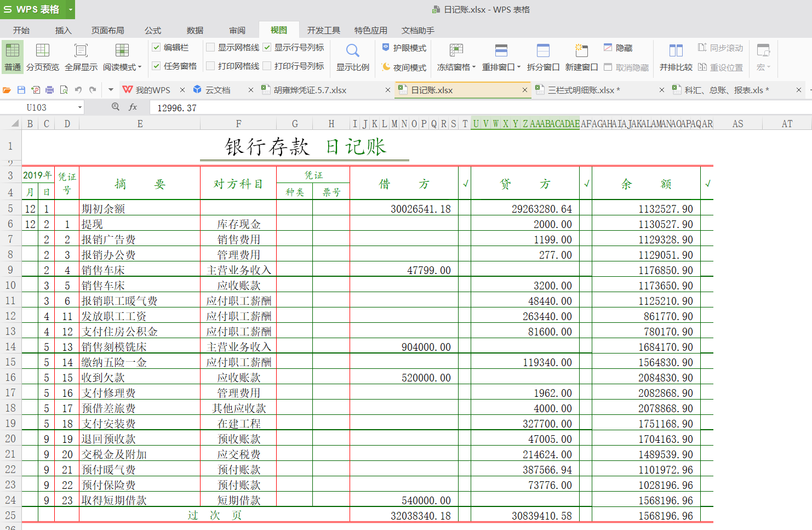
Task: Switch to 全屏显示 full screen view
Action: click(81, 52)
